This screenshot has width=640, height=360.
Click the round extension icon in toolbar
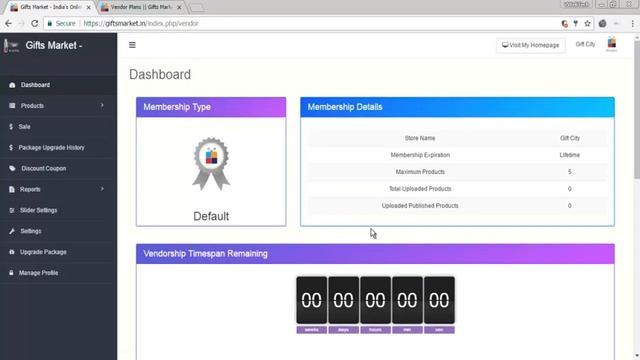pos(602,24)
